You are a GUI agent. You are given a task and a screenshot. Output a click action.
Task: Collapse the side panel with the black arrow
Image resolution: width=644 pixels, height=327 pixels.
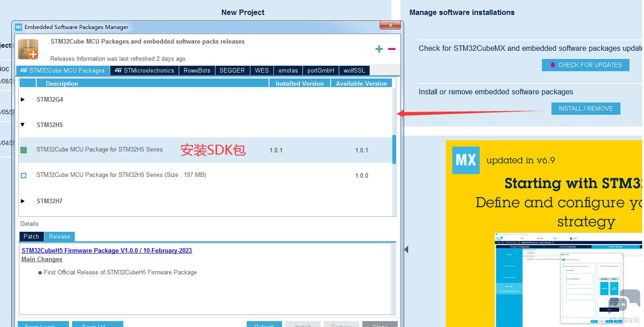[406, 249]
